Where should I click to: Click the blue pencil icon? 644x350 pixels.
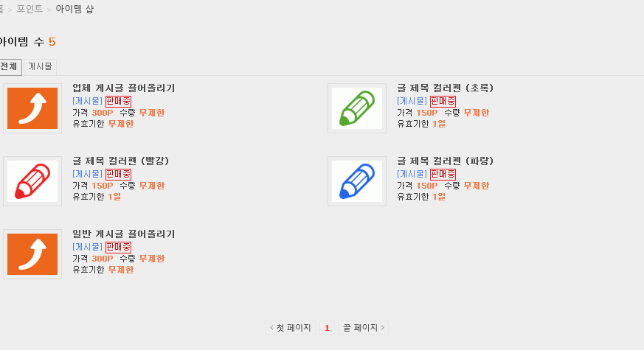357,181
